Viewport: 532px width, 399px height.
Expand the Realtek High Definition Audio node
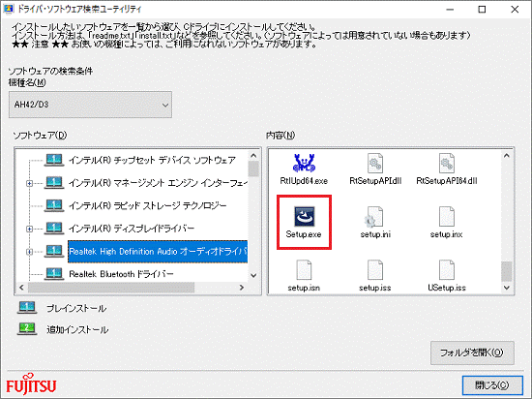[x=30, y=252]
